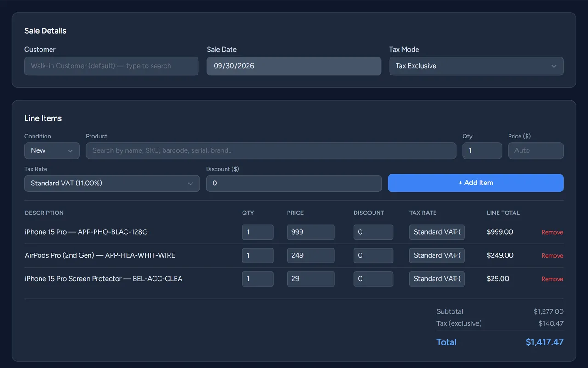
Task: Select the Qty field in the add-item form
Action: [482, 150]
